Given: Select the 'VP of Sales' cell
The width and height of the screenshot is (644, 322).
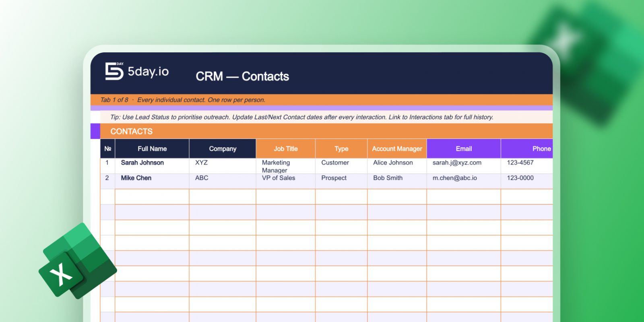Looking at the screenshot, I should (286, 181).
